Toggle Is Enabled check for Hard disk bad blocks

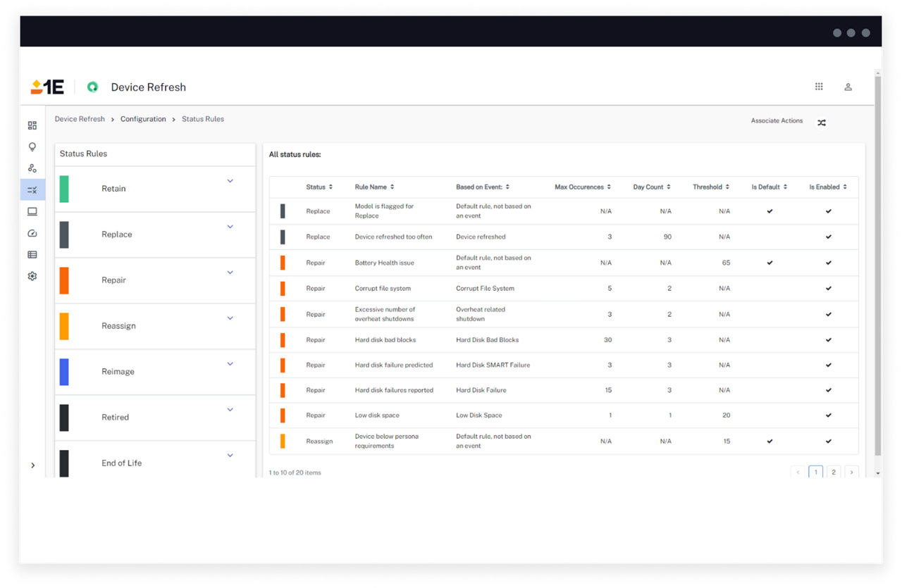[x=828, y=340]
